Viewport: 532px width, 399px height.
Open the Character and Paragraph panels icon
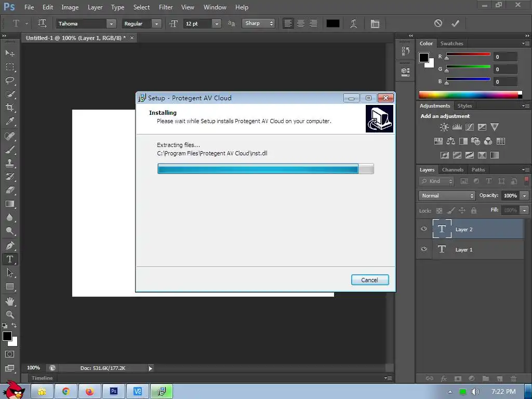(x=375, y=23)
